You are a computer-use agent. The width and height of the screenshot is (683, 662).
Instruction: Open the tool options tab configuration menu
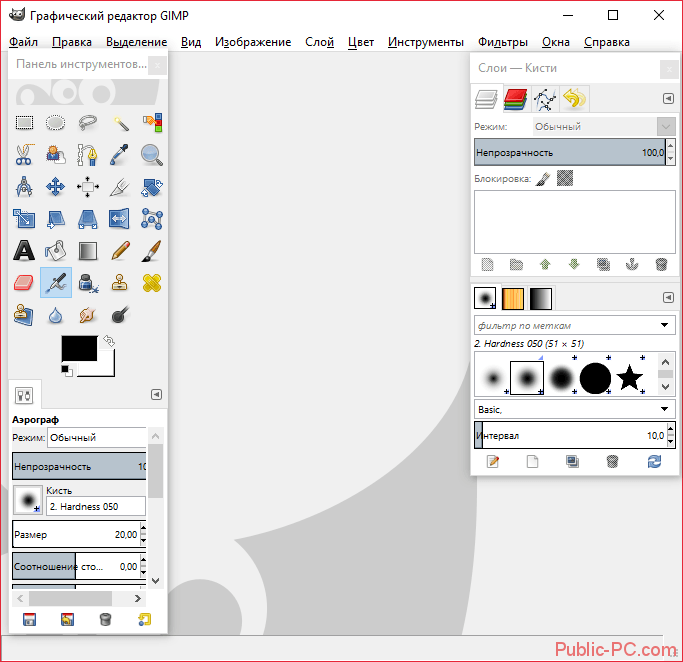coord(156,395)
